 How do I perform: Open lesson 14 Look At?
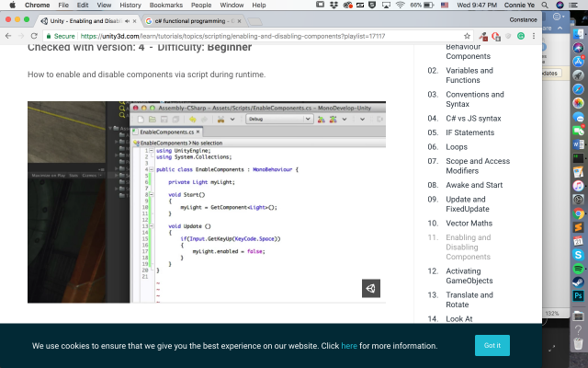pos(459,319)
